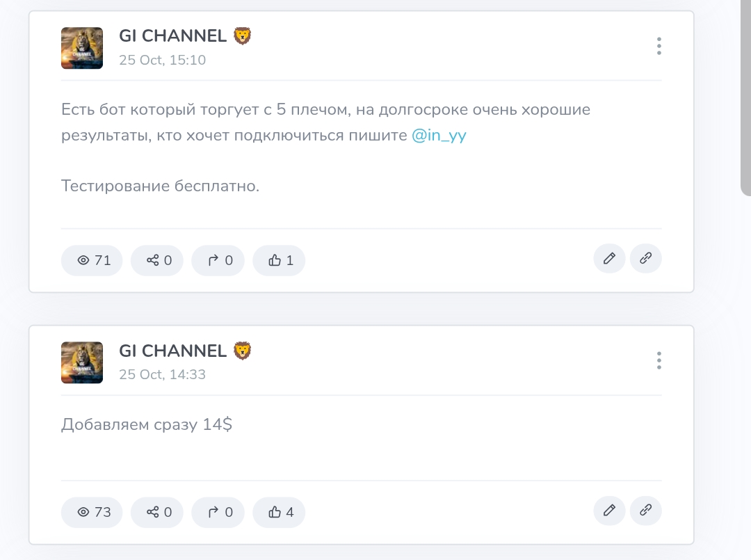Viewport: 751px width, 560px height.
Task: Edit the 15:10 post with pencil icon
Action: [x=609, y=259]
